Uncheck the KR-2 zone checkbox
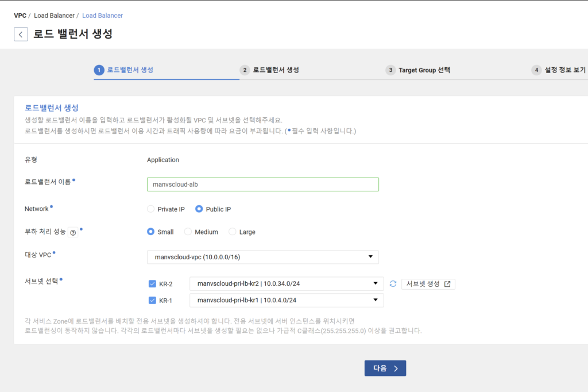Viewport: 588px width, 392px height. pos(152,283)
